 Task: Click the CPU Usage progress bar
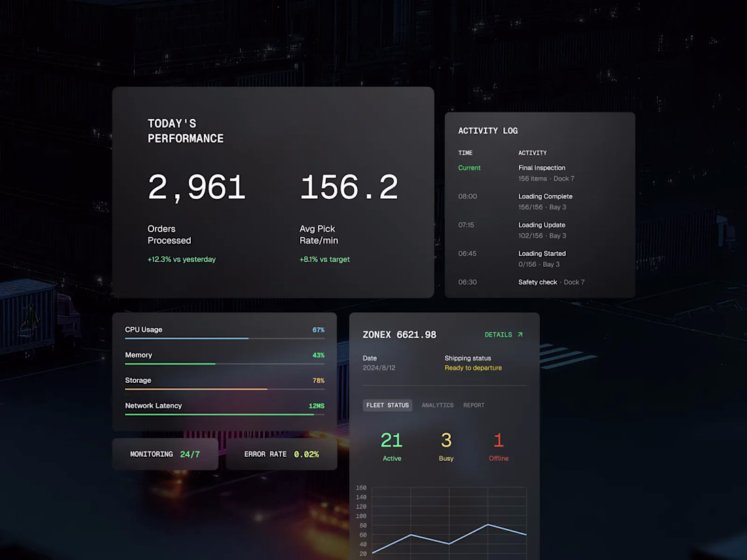click(x=225, y=339)
